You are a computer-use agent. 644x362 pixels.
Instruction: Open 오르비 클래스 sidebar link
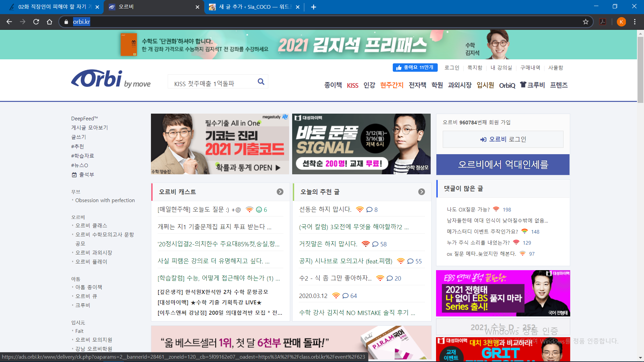[x=91, y=226]
